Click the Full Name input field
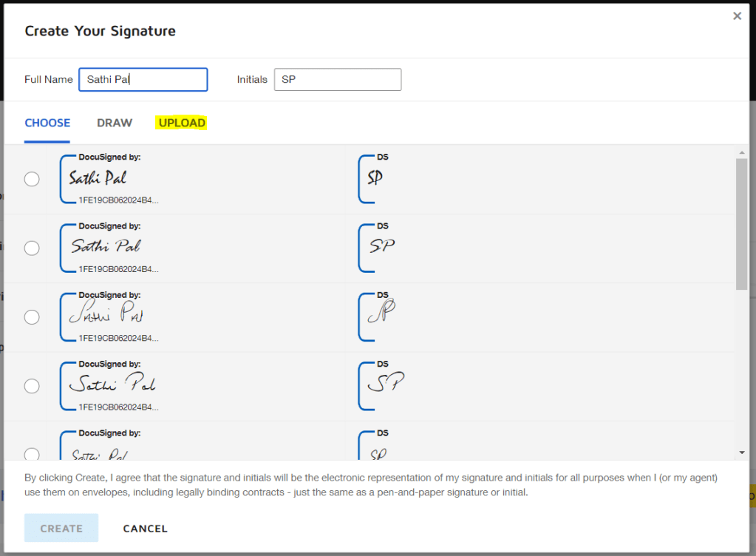The width and height of the screenshot is (756, 556). coord(143,80)
